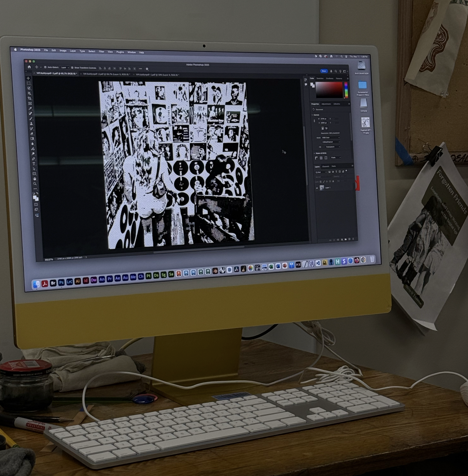Open the workspace switcher dropdown
Screen dimensions: 468x476
345,72
